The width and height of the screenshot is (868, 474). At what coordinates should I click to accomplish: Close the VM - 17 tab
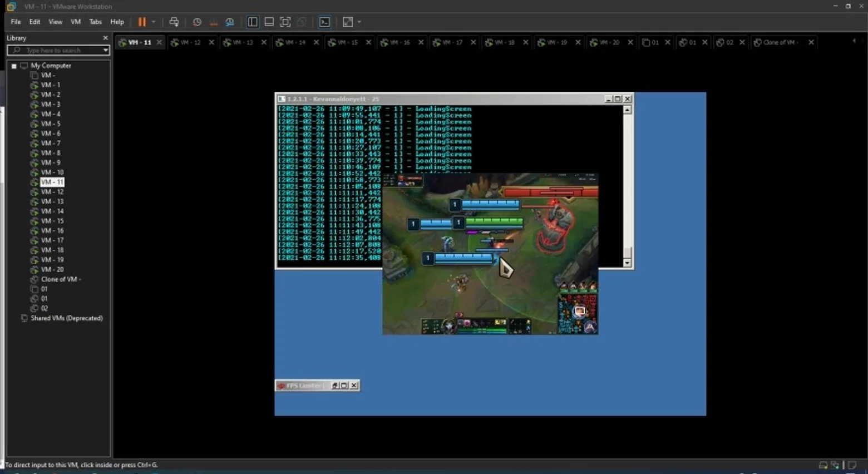tap(474, 42)
